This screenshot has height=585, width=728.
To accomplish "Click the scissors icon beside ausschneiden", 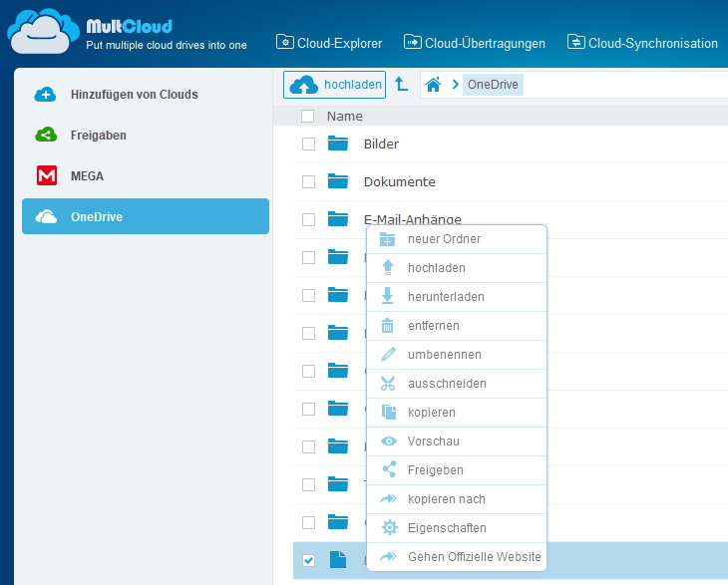I will pyautogui.click(x=388, y=384).
